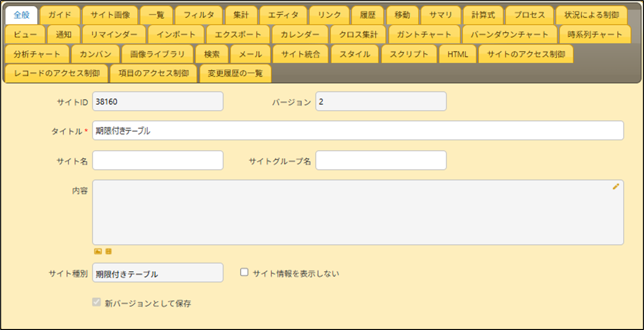Focus the サイトグループ名 input field
This screenshot has width=644, height=330.
point(381,160)
